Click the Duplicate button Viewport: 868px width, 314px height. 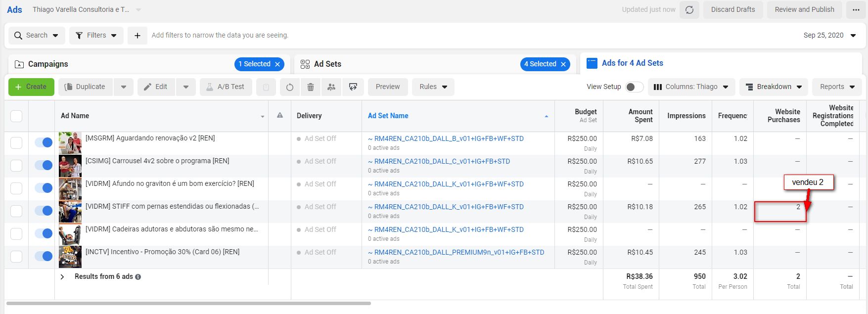pos(86,87)
